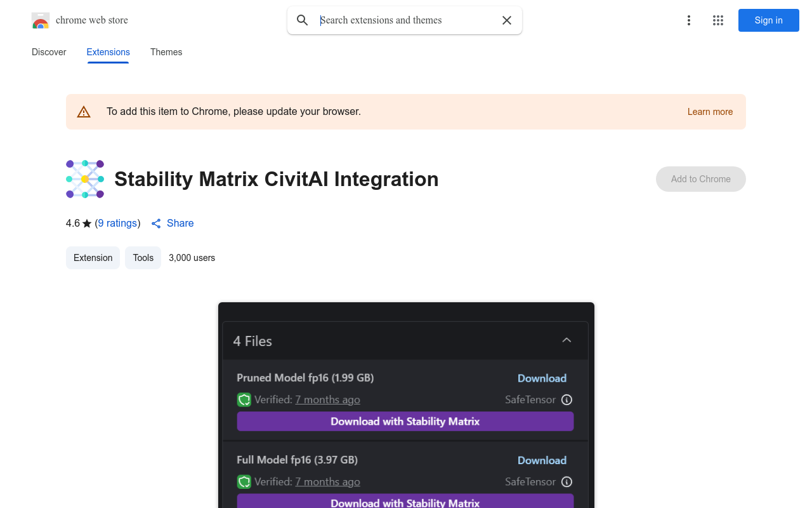Click the SafeTensor label in Full Model row
This screenshot has width=812, height=508.
tap(530, 482)
